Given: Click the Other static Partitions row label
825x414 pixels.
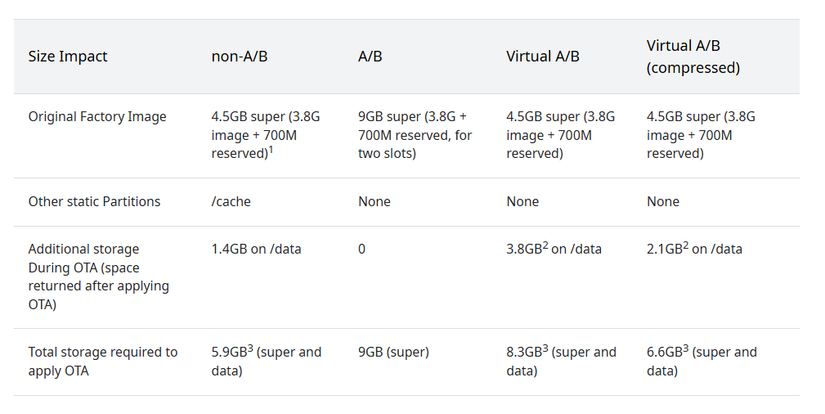Looking at the screenshot, I should click(x=94, y=201).
